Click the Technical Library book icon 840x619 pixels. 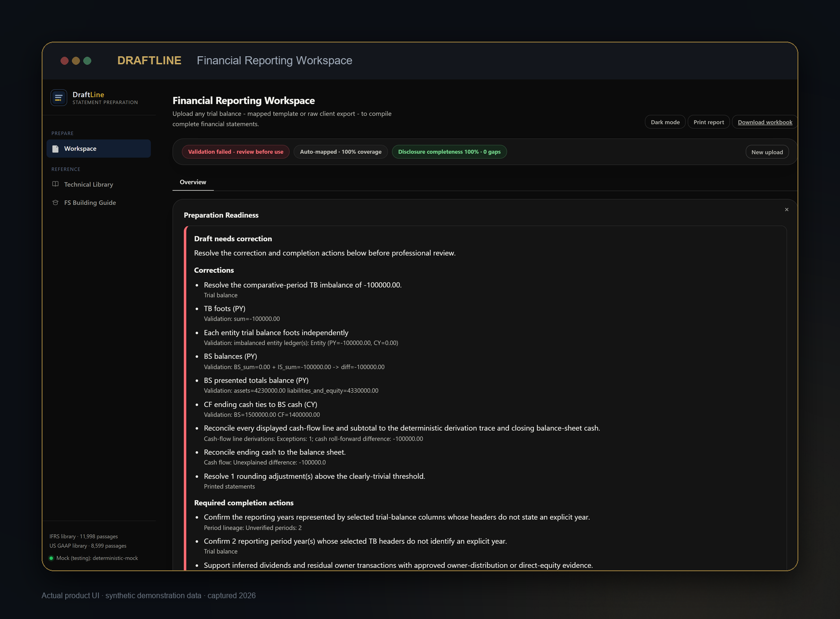click(55, 184)
